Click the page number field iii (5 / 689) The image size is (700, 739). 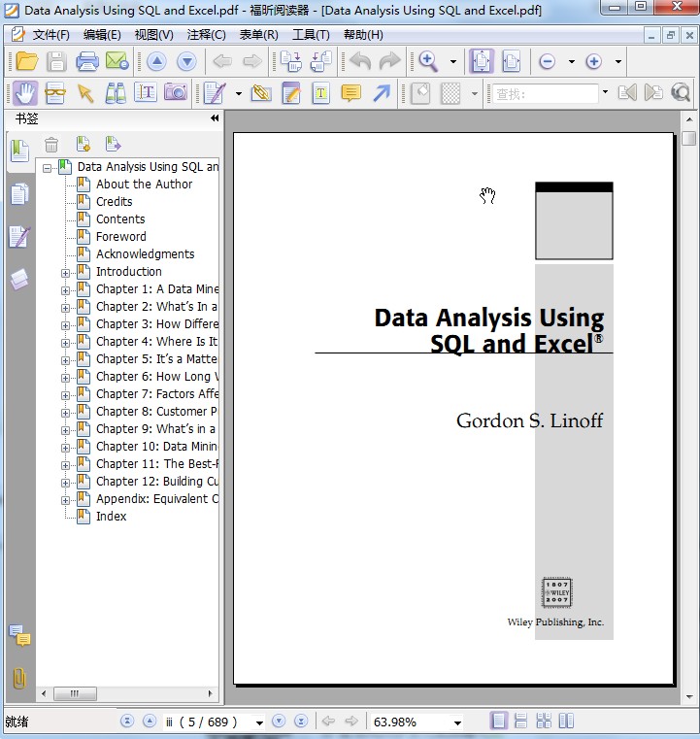(x=207, y=722)
